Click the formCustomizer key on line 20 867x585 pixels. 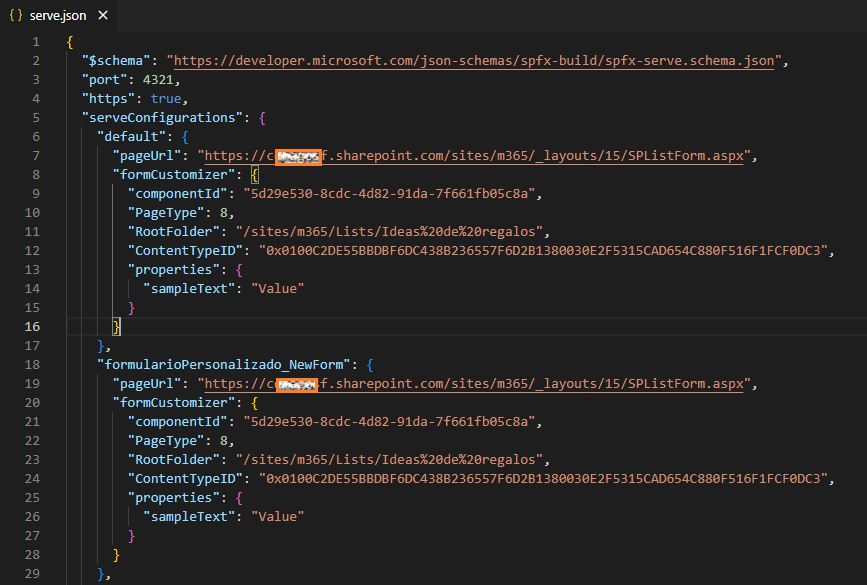(x=174, y=403)
